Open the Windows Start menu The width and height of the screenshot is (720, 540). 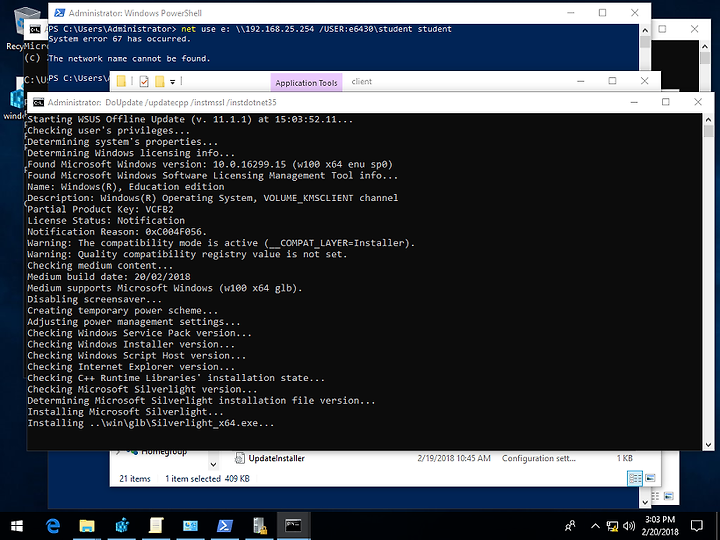pos(17,526)
